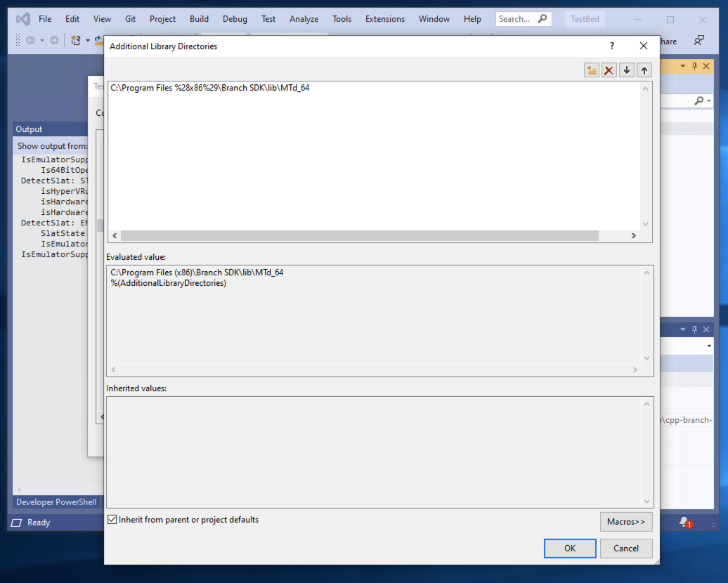Open dropdown next to Navigate Backward
Screen dimensions: 728x583
tap(41, 40)
